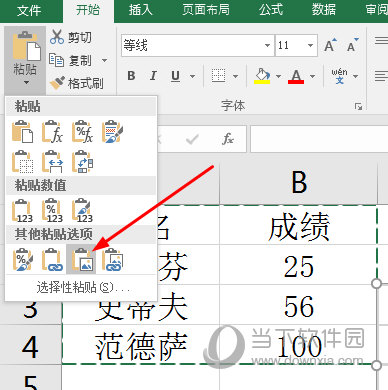This screenshot has height=390, width=388.
Task: Click inside the formula bar input area
Action: (x=319, y=139)
